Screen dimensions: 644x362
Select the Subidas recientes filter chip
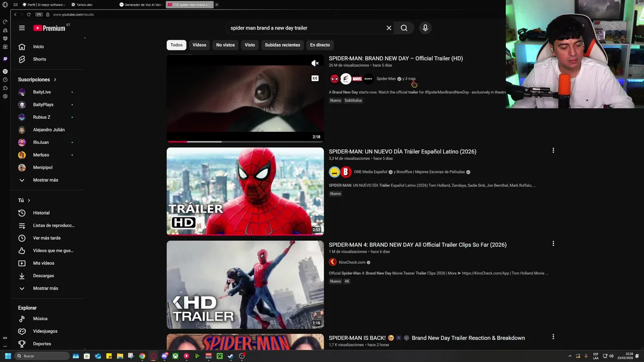click(x=282, y=45)
